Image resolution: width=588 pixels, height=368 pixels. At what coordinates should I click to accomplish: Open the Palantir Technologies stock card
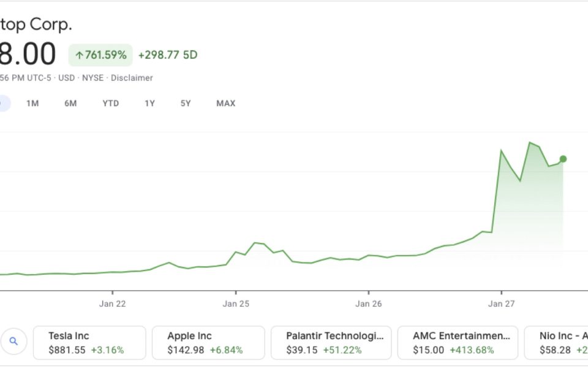coord(331,342)
